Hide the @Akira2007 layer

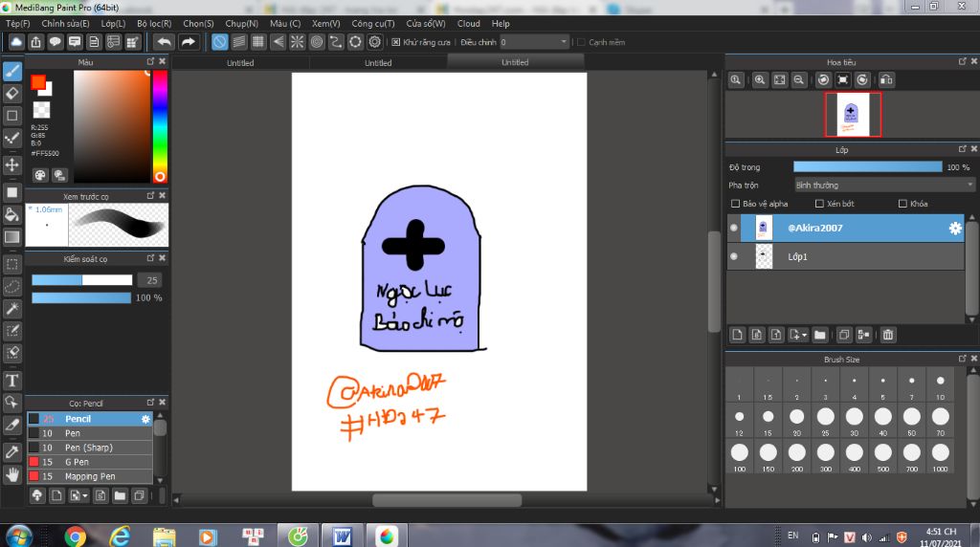734,228
